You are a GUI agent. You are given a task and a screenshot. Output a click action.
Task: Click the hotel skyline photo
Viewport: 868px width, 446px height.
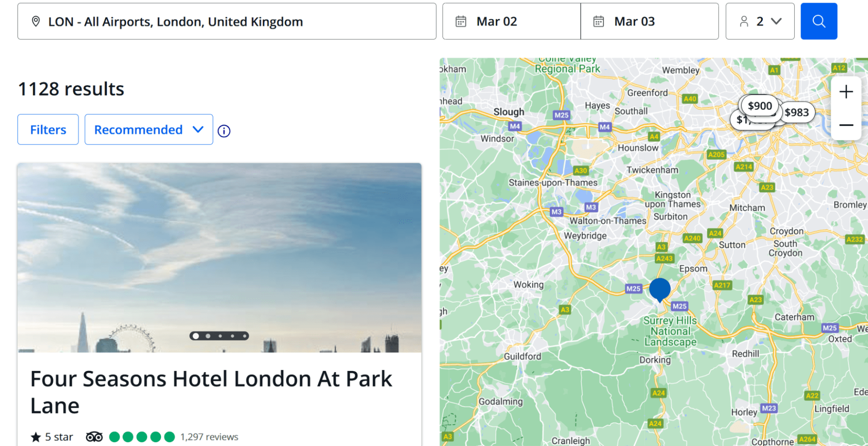click(219, 243)
